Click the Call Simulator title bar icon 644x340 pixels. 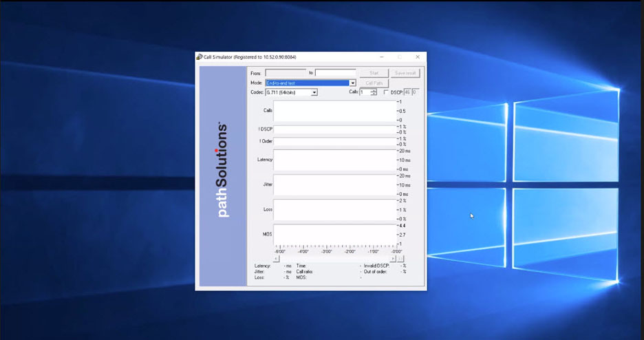coord(199,56)
